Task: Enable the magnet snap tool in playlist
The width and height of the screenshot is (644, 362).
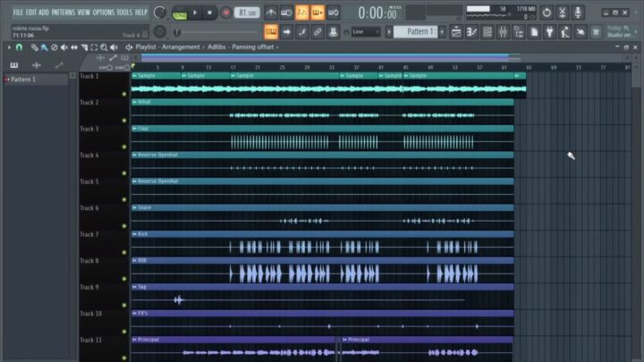Action: coord(19,47)
